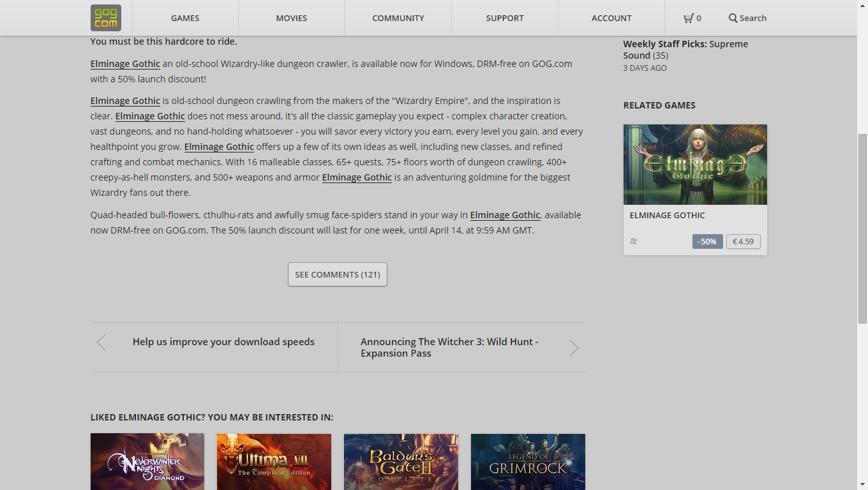The height and width of the screenshot is (490, 868).
Task: Click first Elminage Gothic link in article
Action: pos(125,64)
